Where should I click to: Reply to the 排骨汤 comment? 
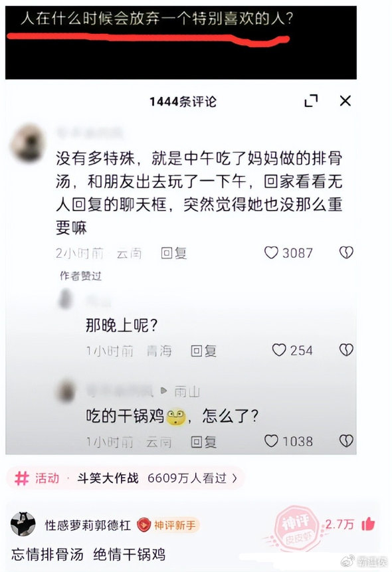(x=173, y=253)
